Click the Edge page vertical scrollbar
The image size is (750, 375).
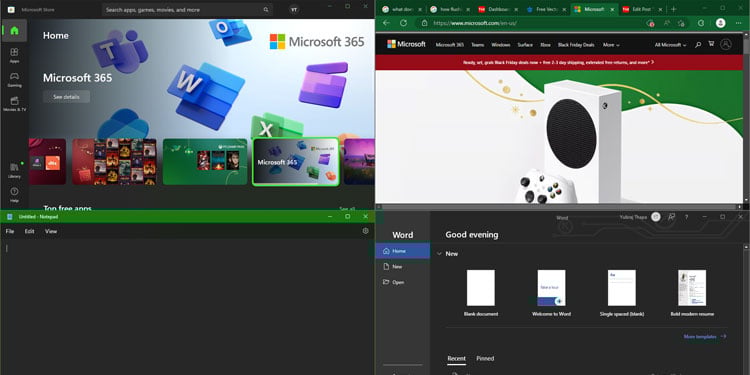(x=747, y=120)
